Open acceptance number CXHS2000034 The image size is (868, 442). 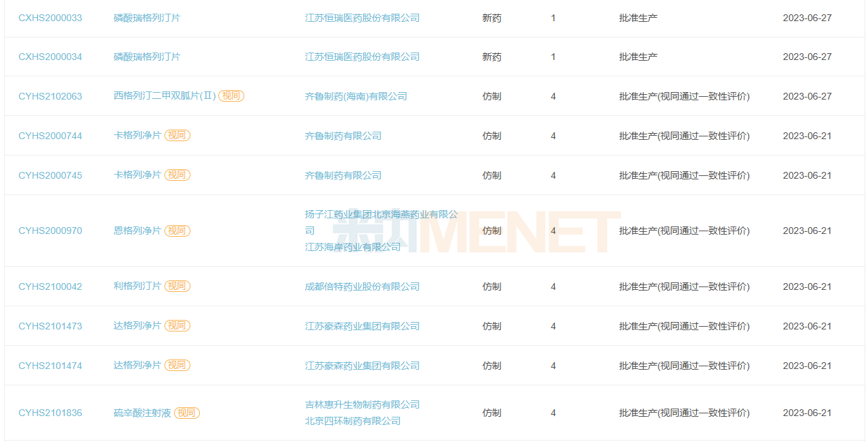tap(50, 57)
